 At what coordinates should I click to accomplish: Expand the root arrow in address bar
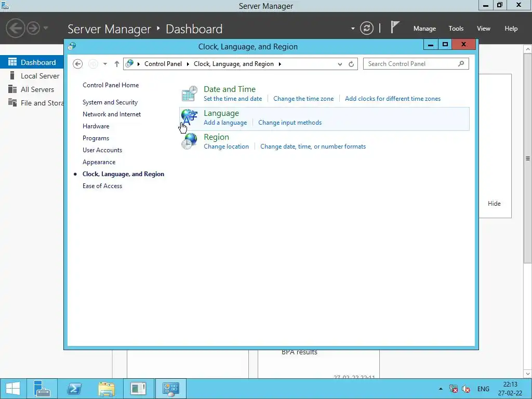pos(138,64)
